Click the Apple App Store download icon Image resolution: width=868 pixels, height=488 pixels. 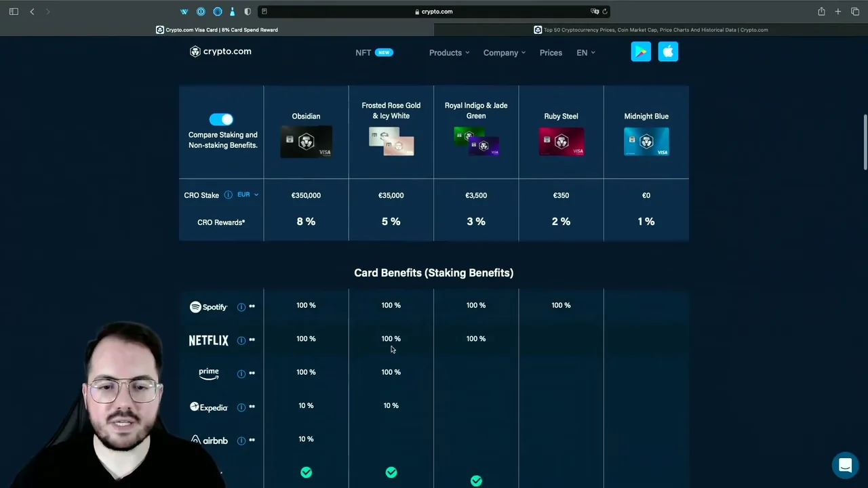[668, 52]
